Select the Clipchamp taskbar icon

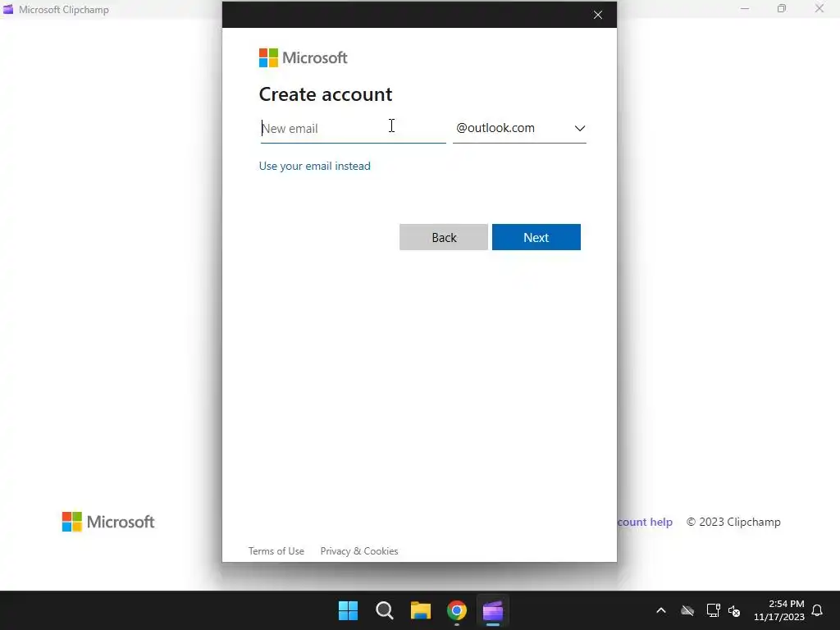coord(493,610)
